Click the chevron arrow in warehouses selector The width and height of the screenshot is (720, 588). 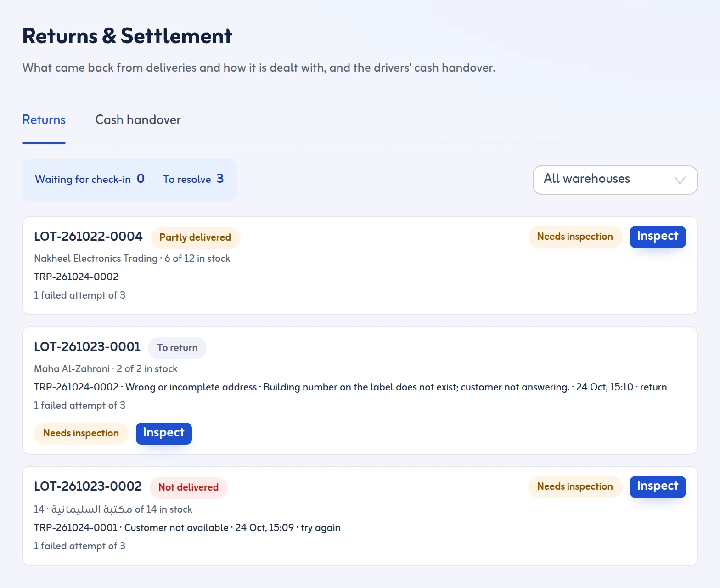[680, 180]
